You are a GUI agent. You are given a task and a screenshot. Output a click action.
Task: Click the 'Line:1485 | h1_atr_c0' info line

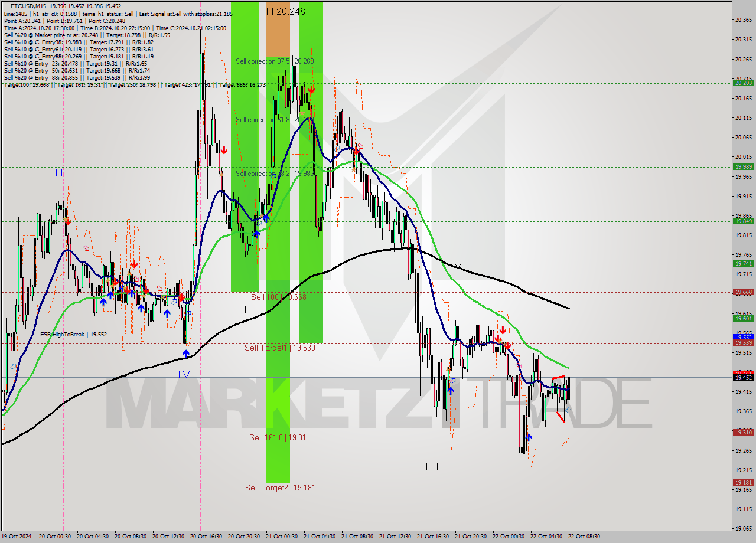point(118,14)
